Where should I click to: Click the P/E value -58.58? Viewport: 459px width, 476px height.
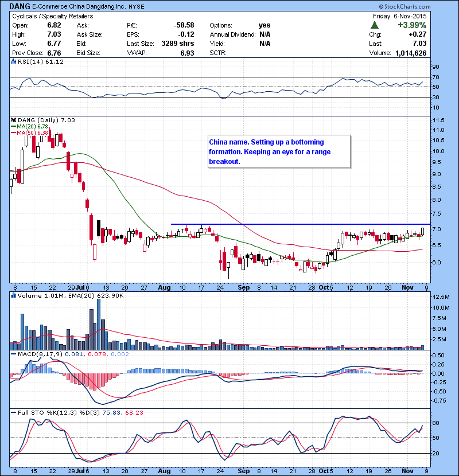[x=184, y=25]
